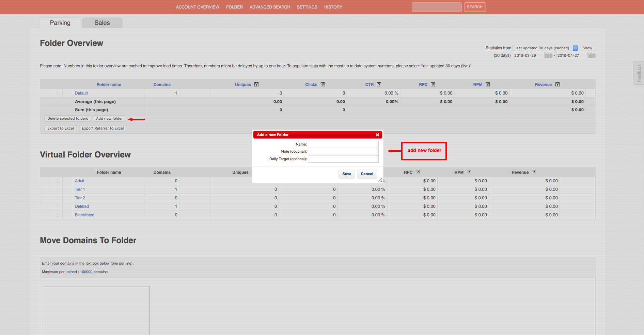Sort by the Domains column header
644x335 pixels.
[x=162, y=85]
